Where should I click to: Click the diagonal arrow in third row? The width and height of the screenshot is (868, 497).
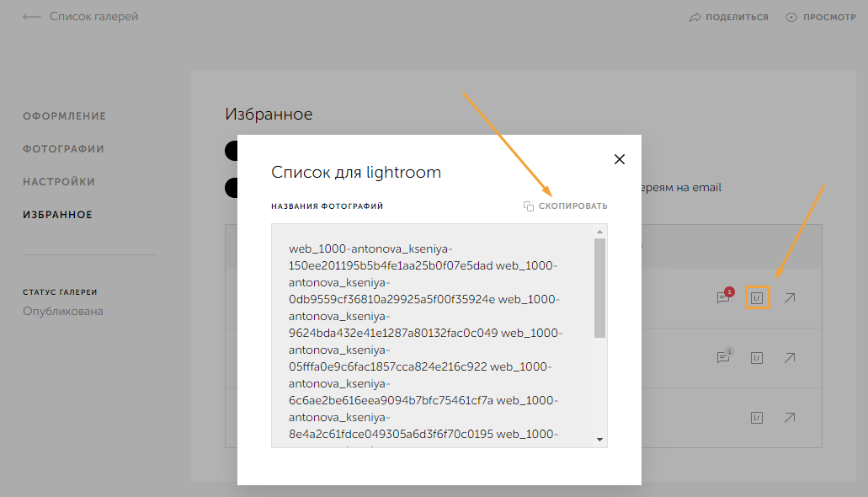point(789,417)
